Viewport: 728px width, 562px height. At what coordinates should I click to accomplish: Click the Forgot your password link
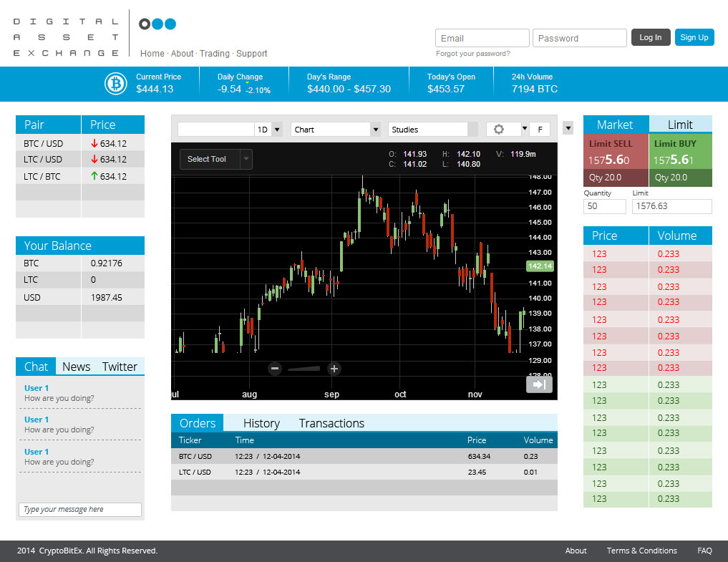[x=474, y=53]
